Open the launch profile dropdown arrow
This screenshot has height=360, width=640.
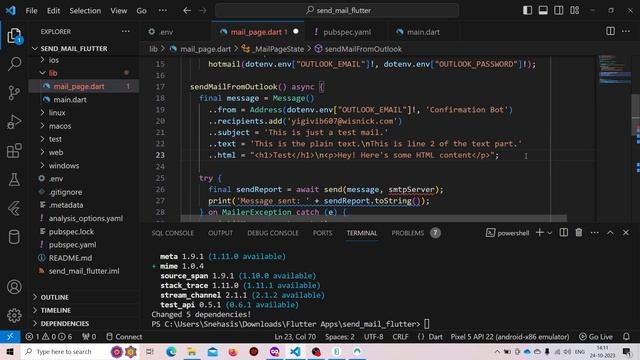click(550, 233)
